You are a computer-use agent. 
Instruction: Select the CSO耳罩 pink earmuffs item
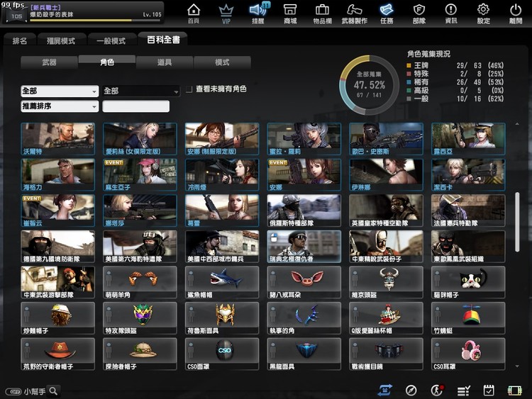coord(468,354)
